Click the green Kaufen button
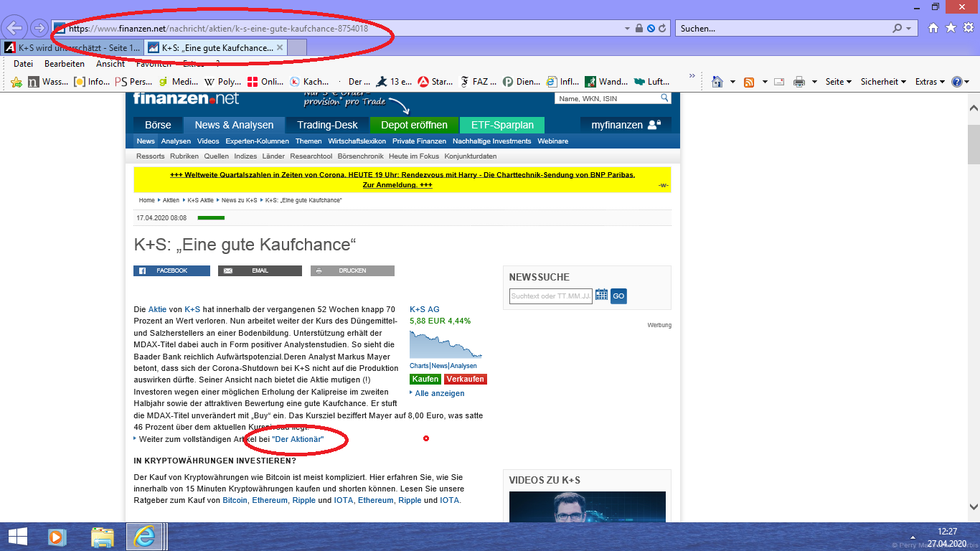Viewport: 980px width, 551px height. click(x=425, y=379)
